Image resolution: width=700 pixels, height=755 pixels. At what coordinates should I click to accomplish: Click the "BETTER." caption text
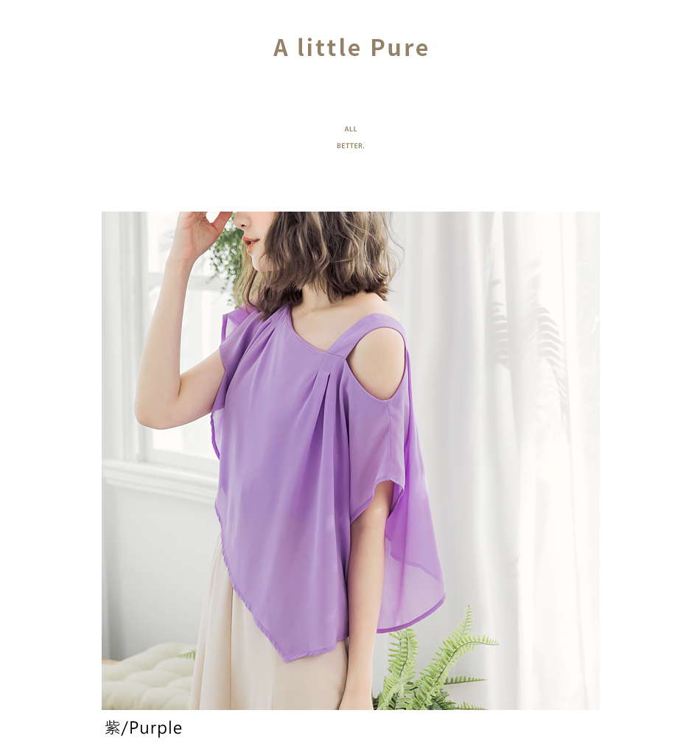coord(351,146)
